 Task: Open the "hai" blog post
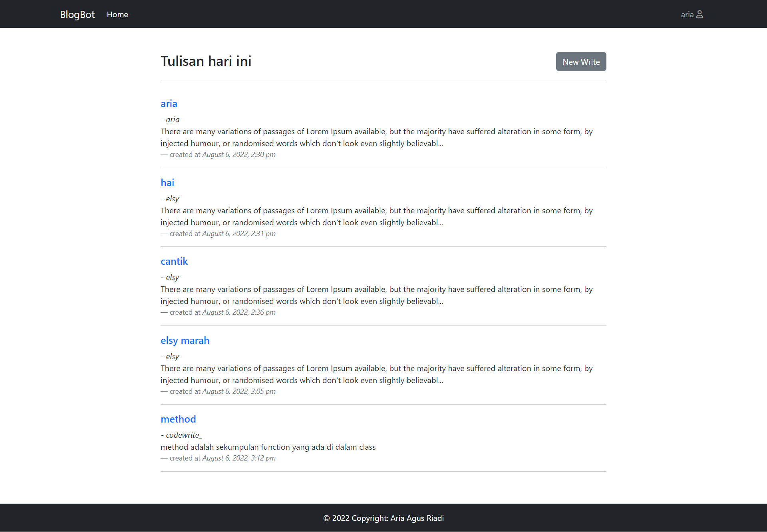[x=167, y=183]
